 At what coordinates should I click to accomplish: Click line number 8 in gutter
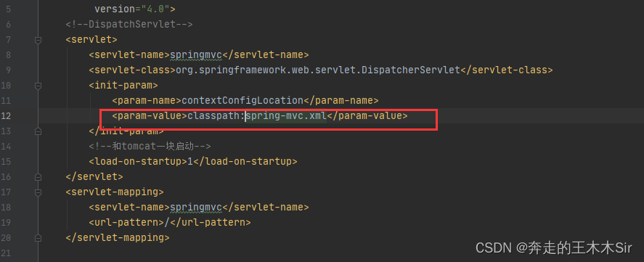tap(8, 55)
